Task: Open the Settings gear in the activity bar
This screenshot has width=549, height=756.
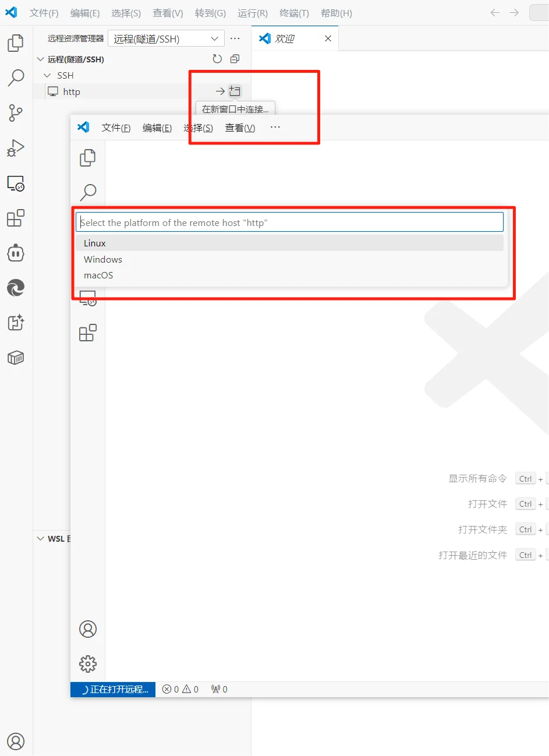Action: pos(87,663)
